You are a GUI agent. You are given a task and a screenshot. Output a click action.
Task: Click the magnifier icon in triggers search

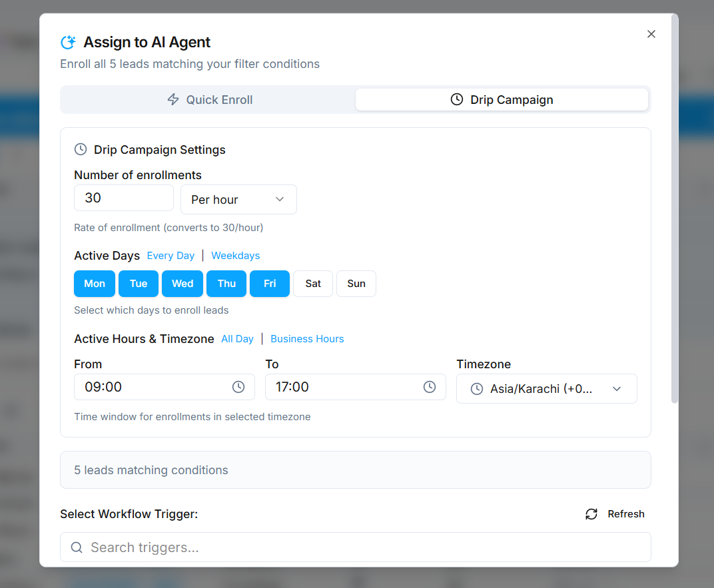pos(77,547)
